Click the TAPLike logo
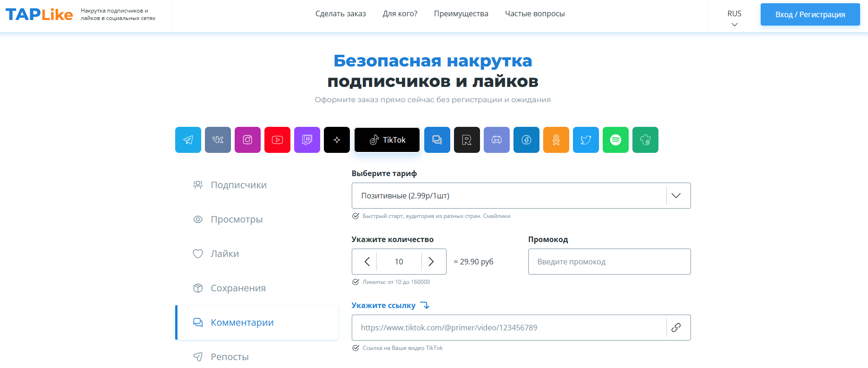Screen dimensions: 868x368 (39, 14)
